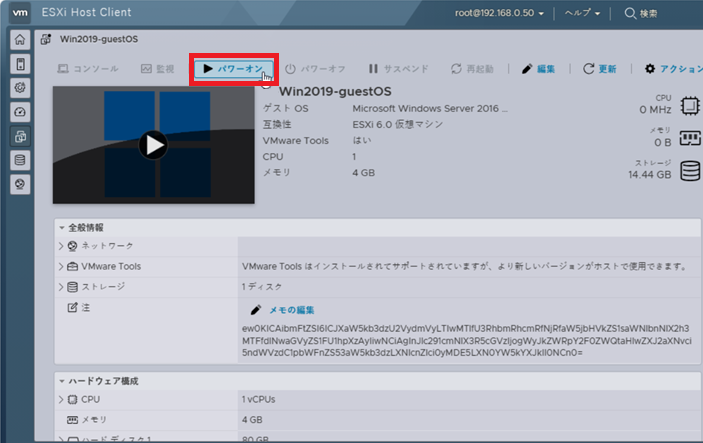
Task: Click the 編集 (Edit) pencil toolbar button
Action: click(x=538, y=69)
